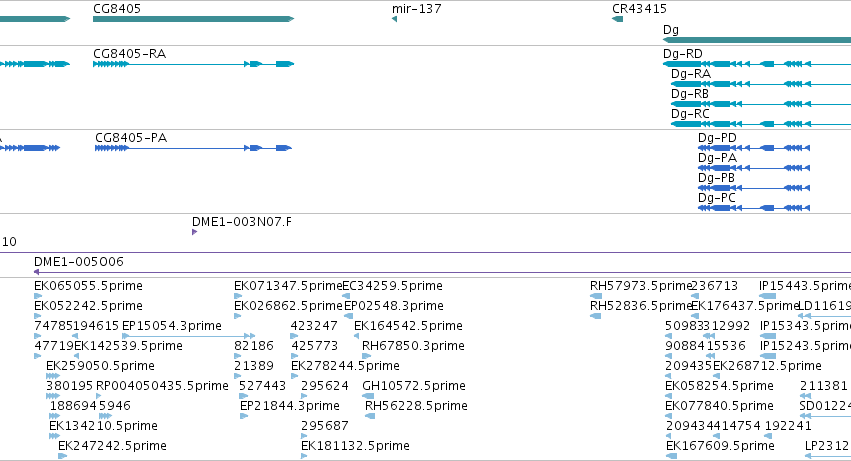Click the EK077840.5prime label

(x=720, y=406)
